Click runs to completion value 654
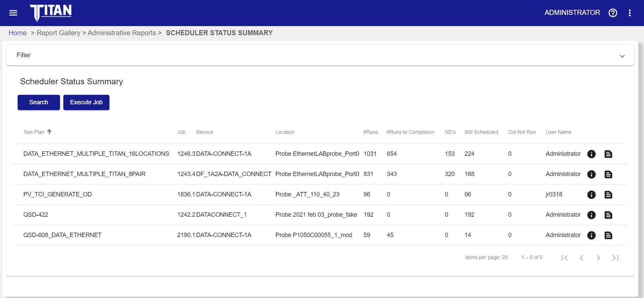Screen dimensions: 644x298 click(392, 154)
